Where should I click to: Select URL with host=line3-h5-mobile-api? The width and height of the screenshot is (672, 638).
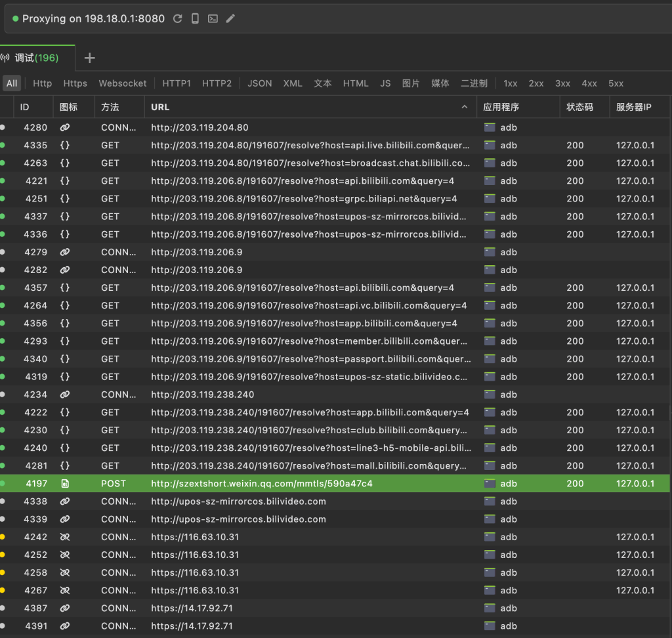tap(311, 448)
